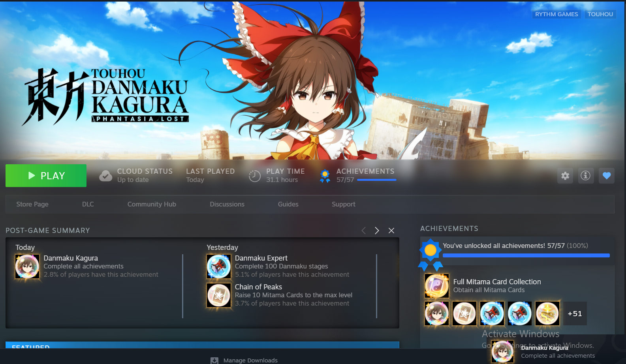Click 'Today' under LAST PLAYED

click(195, 180)
